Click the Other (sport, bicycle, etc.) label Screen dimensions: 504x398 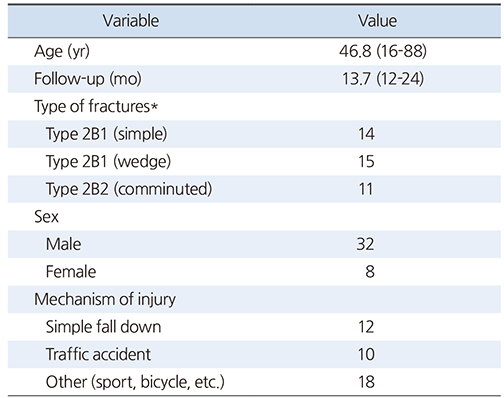(135, 382)
